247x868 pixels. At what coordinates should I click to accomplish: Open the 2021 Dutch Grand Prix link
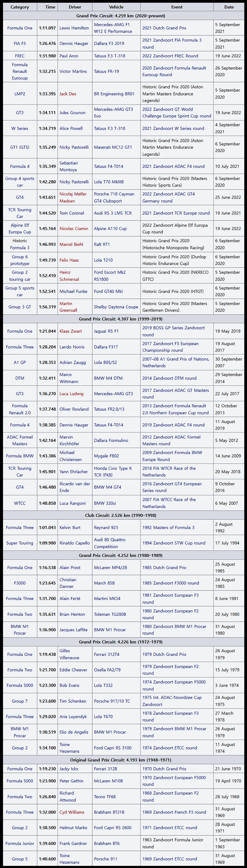click(164, 28)
